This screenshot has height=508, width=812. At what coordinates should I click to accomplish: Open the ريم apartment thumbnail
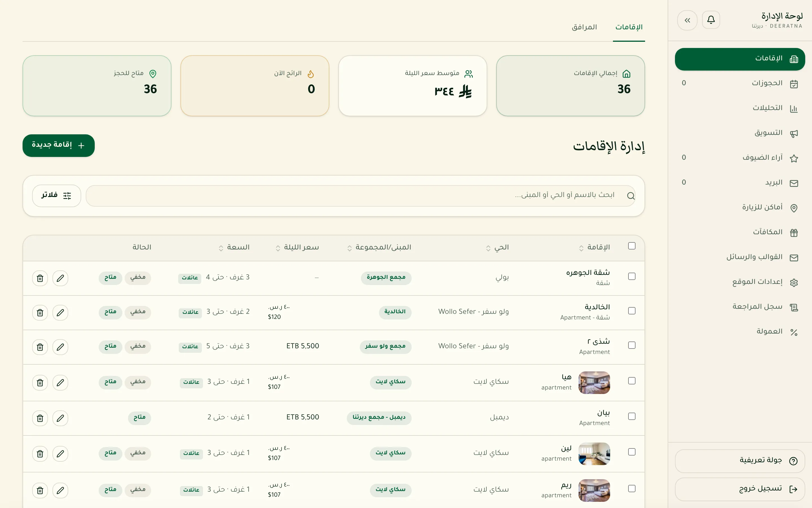[x=594, y=490]
